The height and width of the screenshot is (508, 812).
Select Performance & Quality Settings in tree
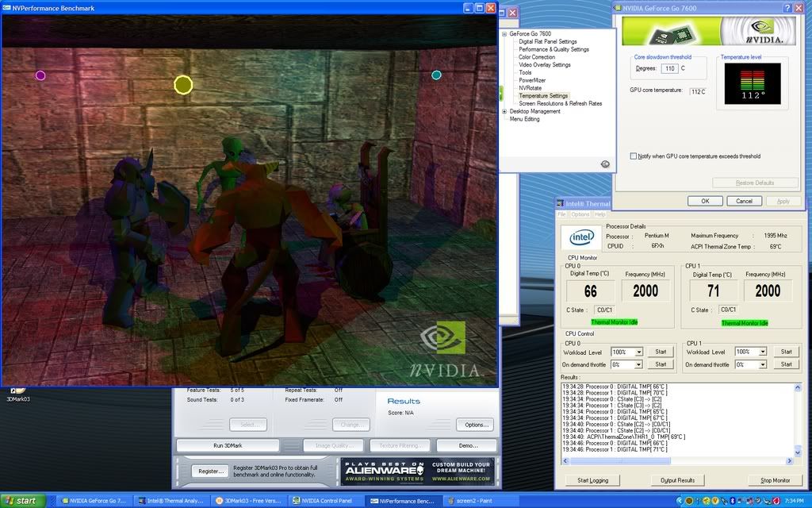click(553, 49)
